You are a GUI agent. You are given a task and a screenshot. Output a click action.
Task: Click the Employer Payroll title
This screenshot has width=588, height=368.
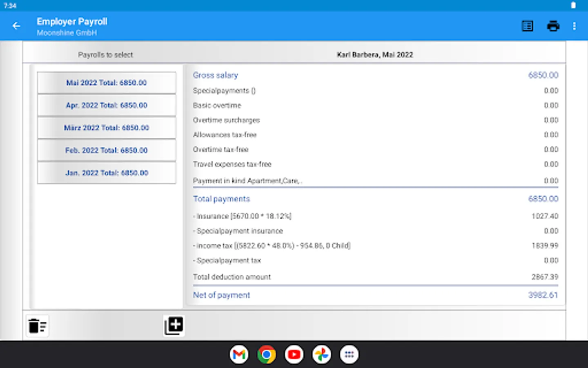72,22
